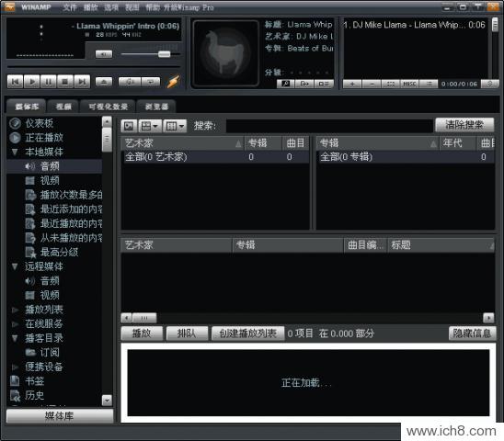The image size is (504, 441).
Task: Skip to the next track
Action: point(82,82)
